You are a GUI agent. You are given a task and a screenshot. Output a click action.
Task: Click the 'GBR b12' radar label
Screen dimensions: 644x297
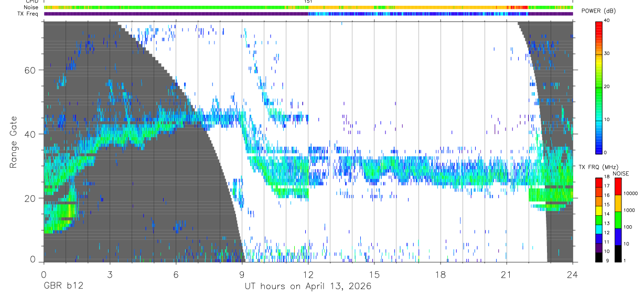pyautogui.click(x=63, y=287)
